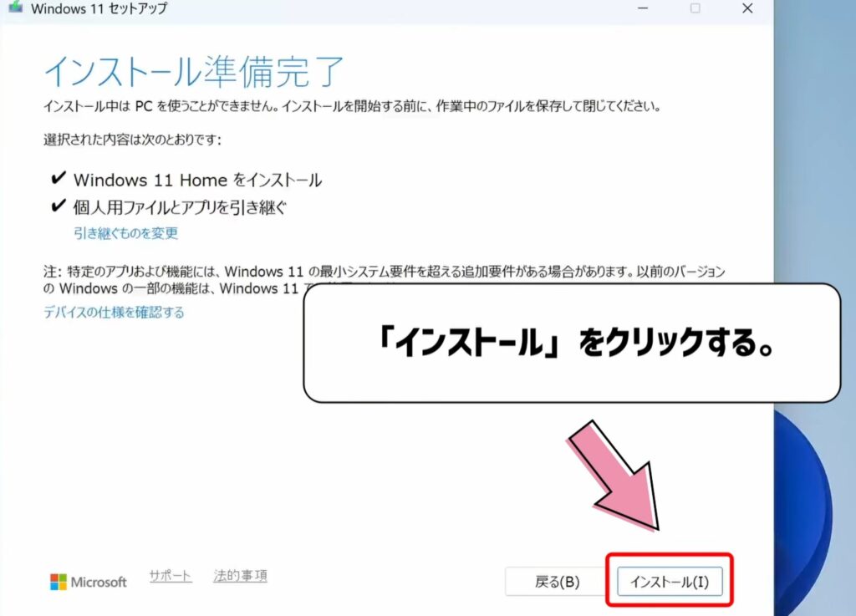Click the Microsoft four-square logo
The image size is (856, 616).
pos(59,582)
